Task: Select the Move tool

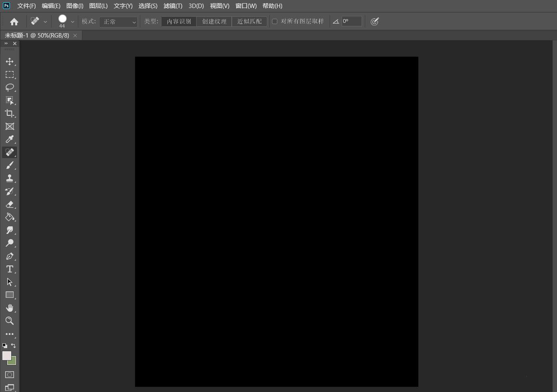Action: (x=10, y=61)
